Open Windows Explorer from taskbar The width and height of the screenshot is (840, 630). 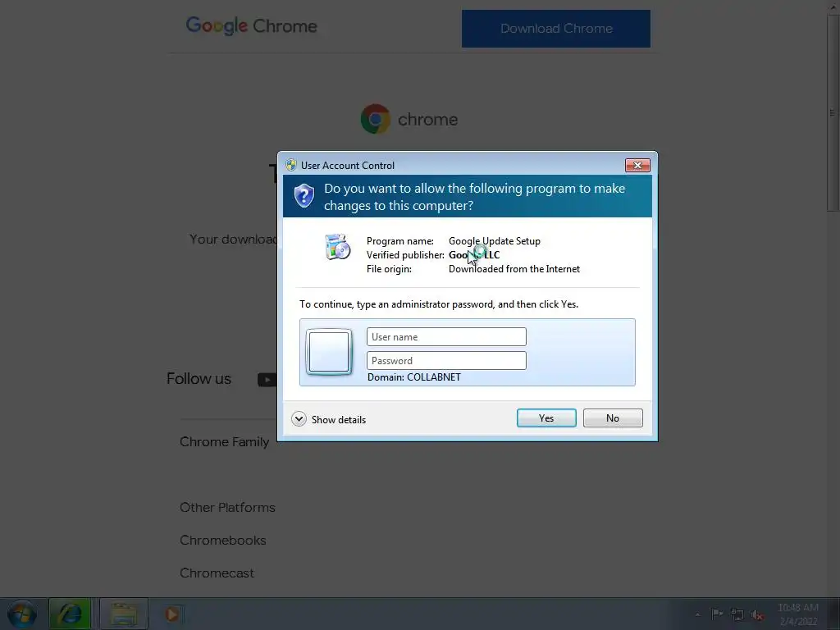point(124,614)
